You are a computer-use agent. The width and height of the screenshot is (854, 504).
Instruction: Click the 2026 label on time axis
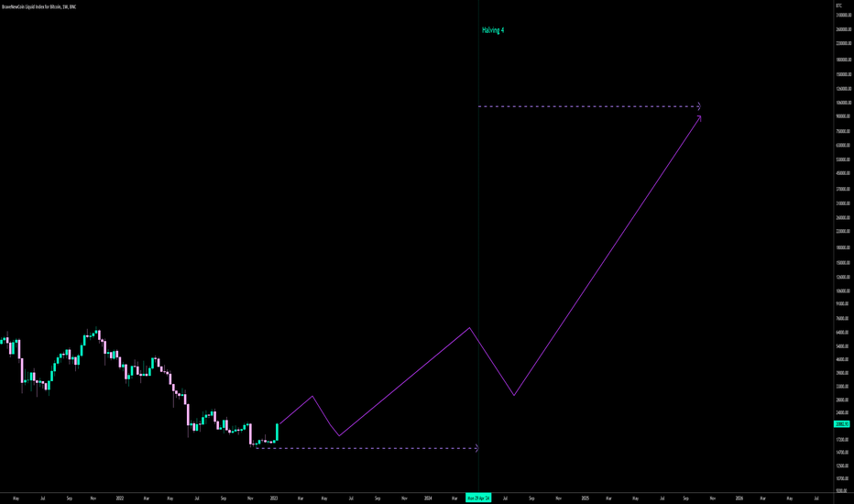pyautogui.click(x=739, y=498)
